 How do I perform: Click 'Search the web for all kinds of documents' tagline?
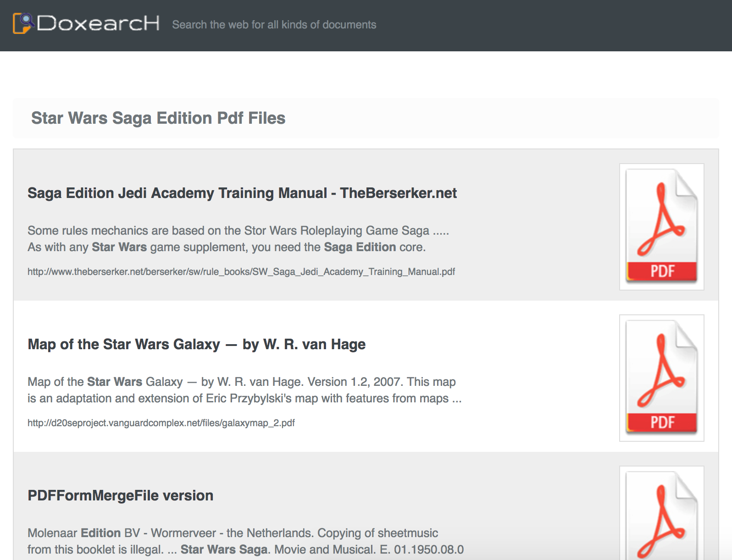tap(274, 25)
